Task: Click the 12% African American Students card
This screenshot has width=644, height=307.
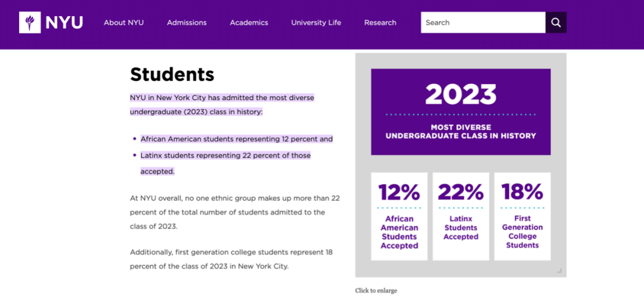Action: tap(399, 216)
